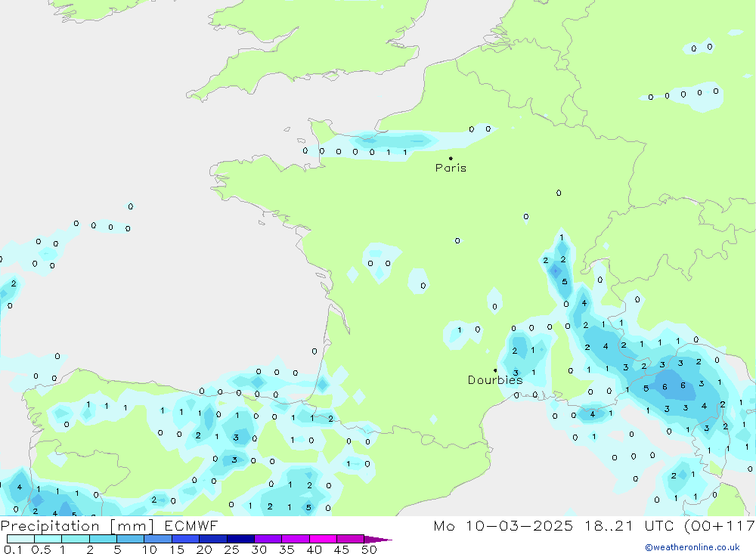Screen dimensions: 756x554
Task: Click the legend value label '0.5'
Action: pyautogui.click(x=41, y=549)
